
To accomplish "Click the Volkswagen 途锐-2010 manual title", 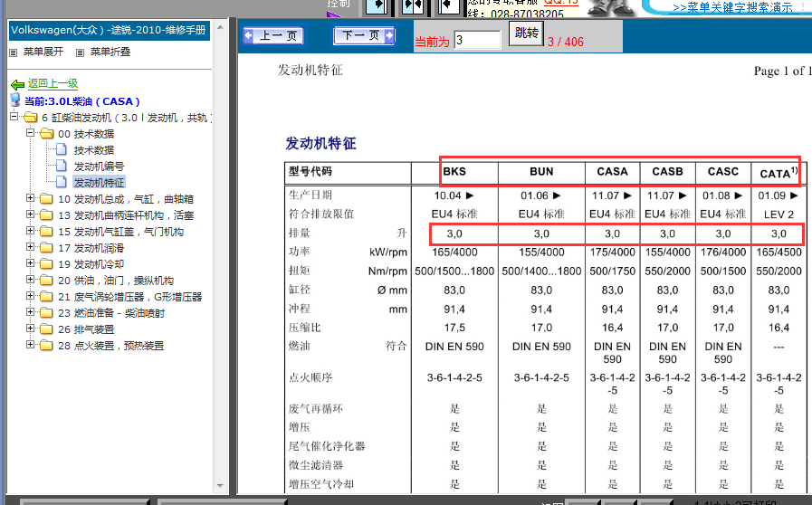I will pos(109,30).
